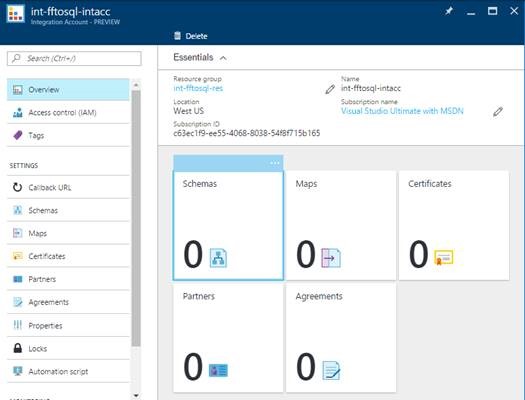Click the Delete trash icon in toolbar

coord(177,36)
